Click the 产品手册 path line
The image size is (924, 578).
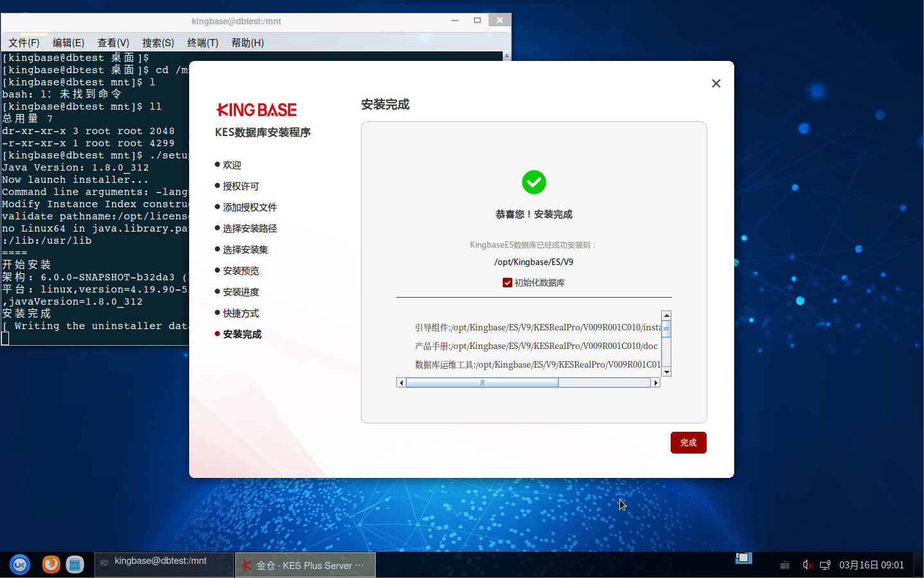pyautogui.click(x=536, y=346)
